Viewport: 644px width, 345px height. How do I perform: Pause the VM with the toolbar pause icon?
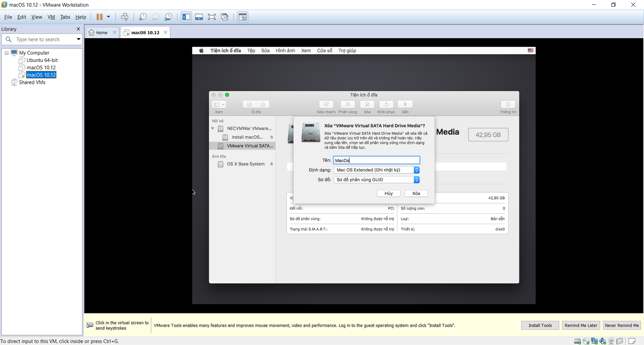tap(100, 17)
